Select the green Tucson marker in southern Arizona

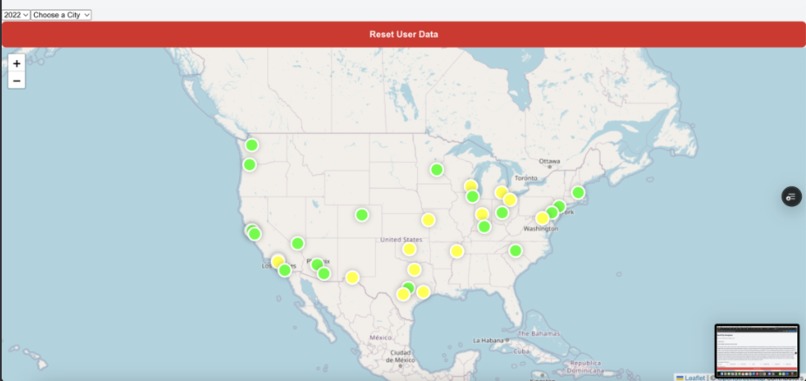(323, 274)
